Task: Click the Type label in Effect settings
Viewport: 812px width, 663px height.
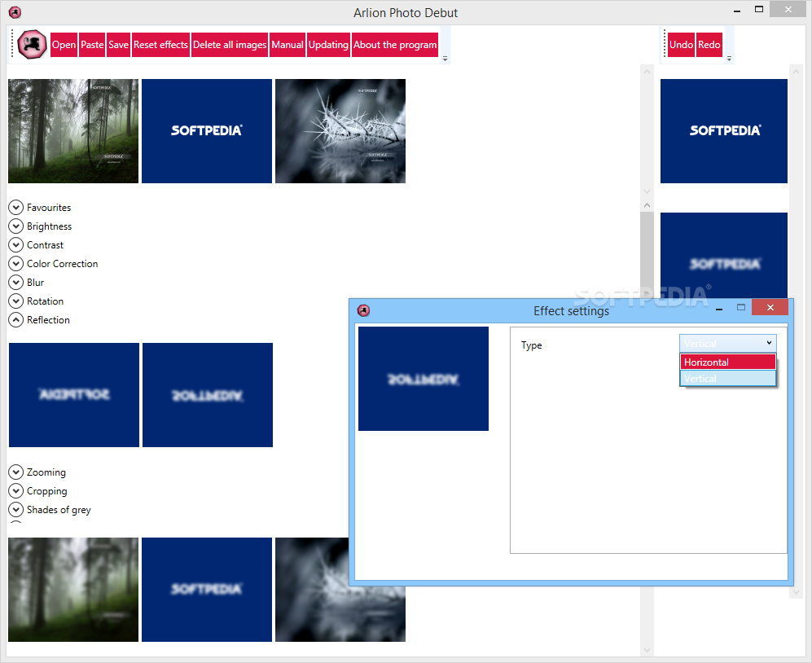Action: point(531,345)
